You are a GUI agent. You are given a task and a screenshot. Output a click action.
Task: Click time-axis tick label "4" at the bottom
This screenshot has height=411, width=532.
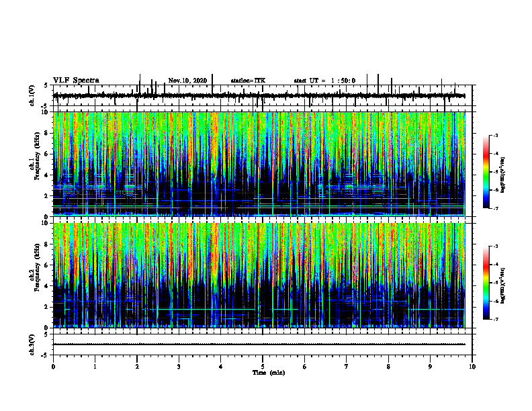221,367
